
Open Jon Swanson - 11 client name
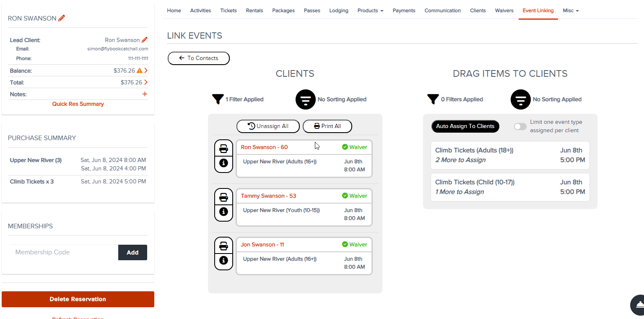click(262, 245)
